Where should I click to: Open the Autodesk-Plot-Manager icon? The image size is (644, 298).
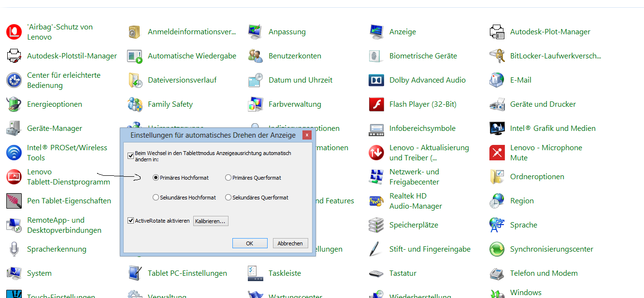pyautogui.click(x=497, y=32)
